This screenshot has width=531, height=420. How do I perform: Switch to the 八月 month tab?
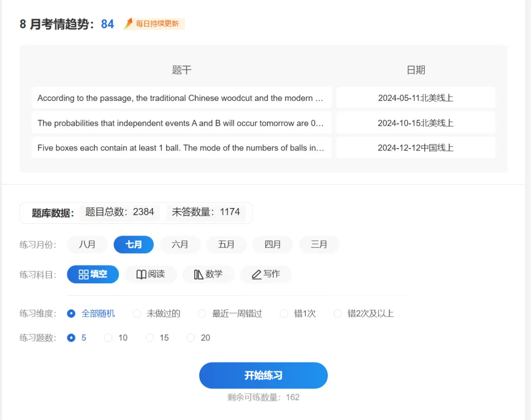click(87, 244)
